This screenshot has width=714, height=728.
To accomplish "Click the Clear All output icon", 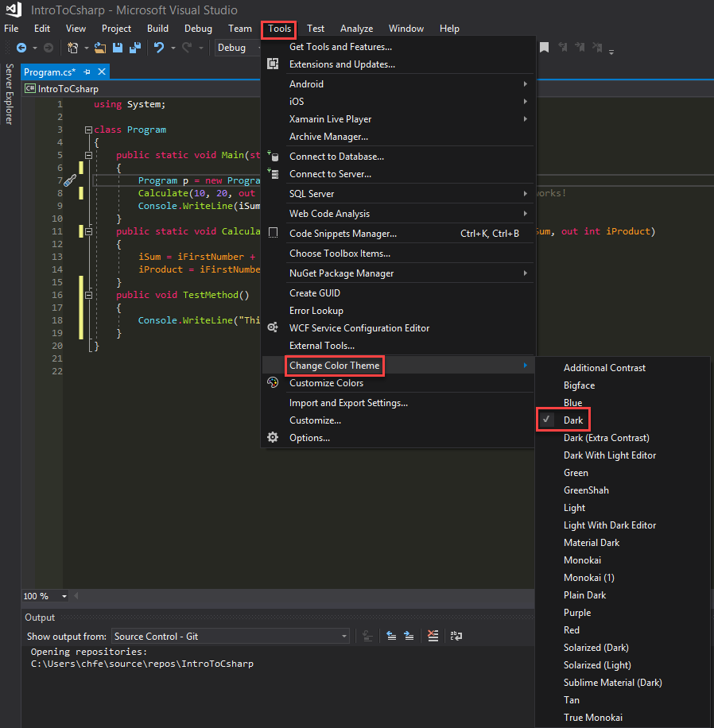I will pos(433,636).
